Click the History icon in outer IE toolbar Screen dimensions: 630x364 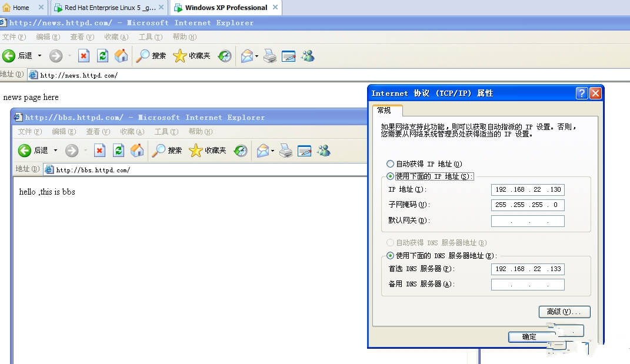tap(225, 56)
